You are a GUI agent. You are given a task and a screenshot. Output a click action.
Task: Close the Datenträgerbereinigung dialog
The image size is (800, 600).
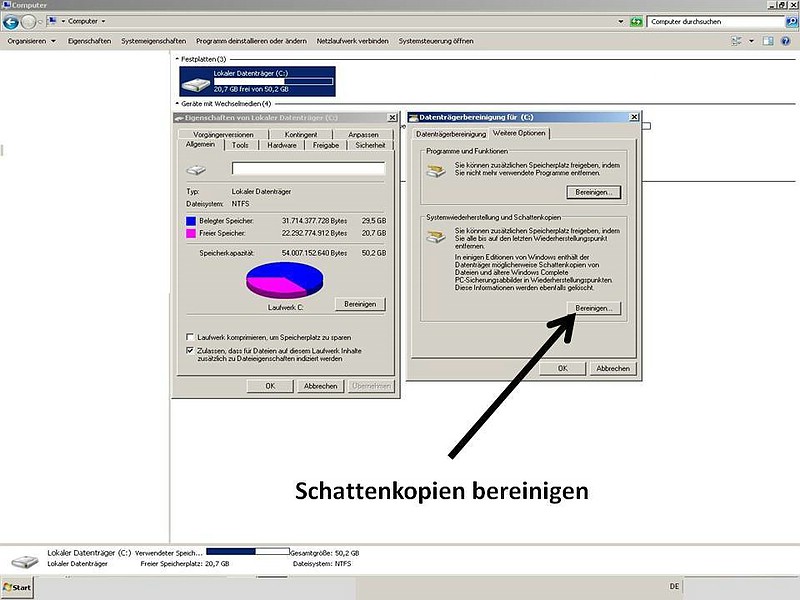click(634, 117)
